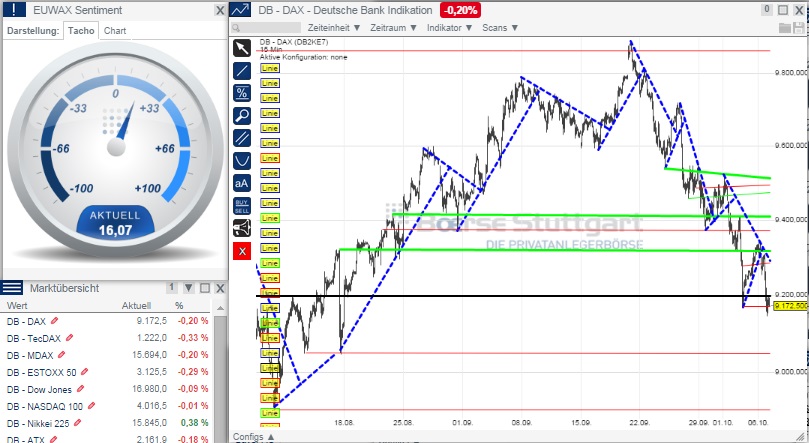Image resolution: width=809 pixels, height=443 pixels.
Task: Open the BUY SELL marker tool
Action: [x=242, y=206]
